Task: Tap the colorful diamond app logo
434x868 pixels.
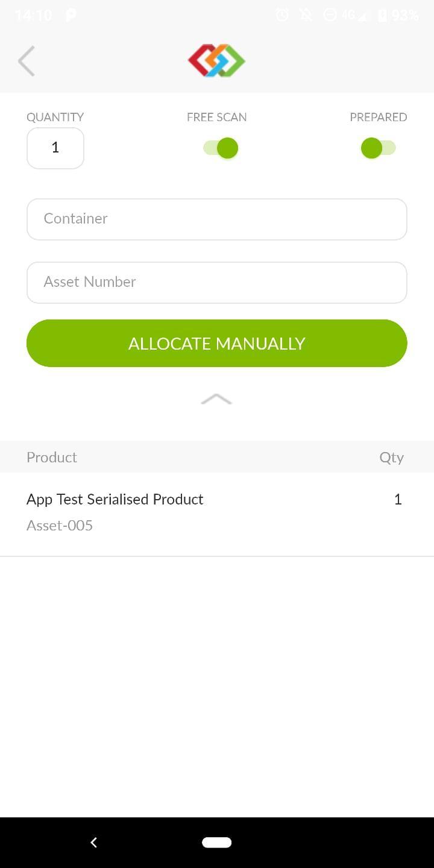Action: click(216, 61)
